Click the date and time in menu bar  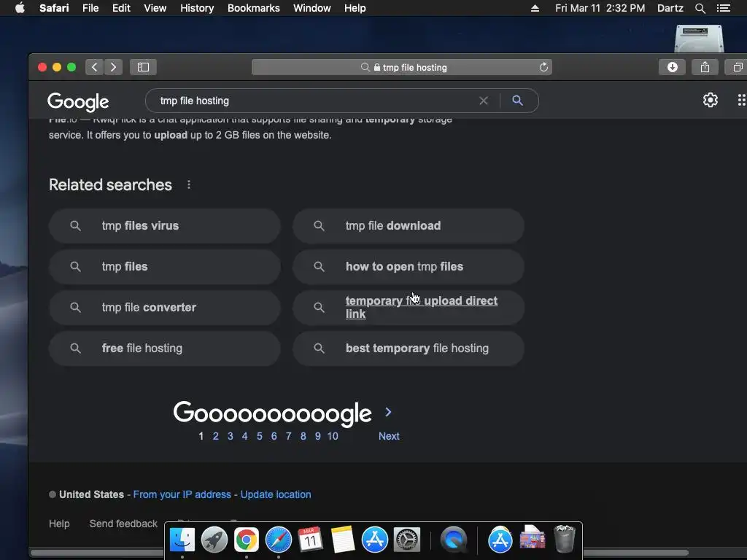(x=600, y=8)
